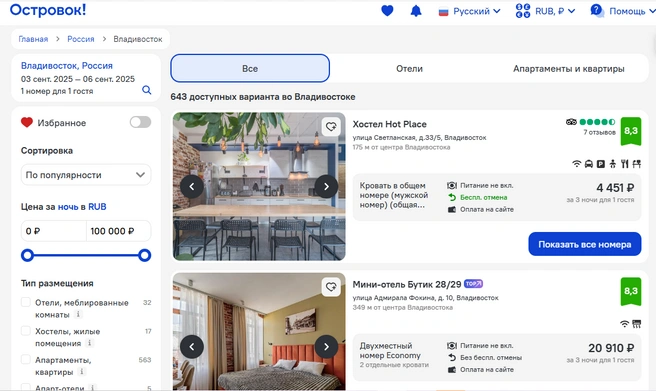Open the Помощь help menu
Image resolution: width=656 pixels, height=391 pixels.
632,11
